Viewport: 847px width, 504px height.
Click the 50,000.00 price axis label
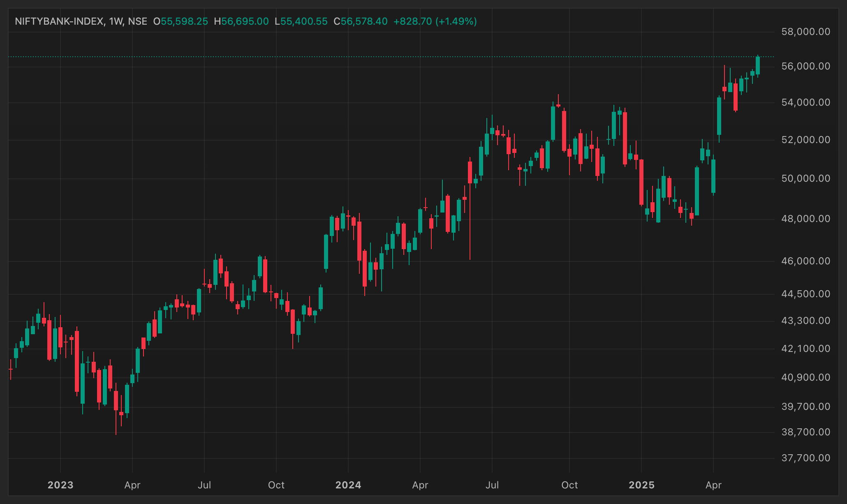coord(806,178)
